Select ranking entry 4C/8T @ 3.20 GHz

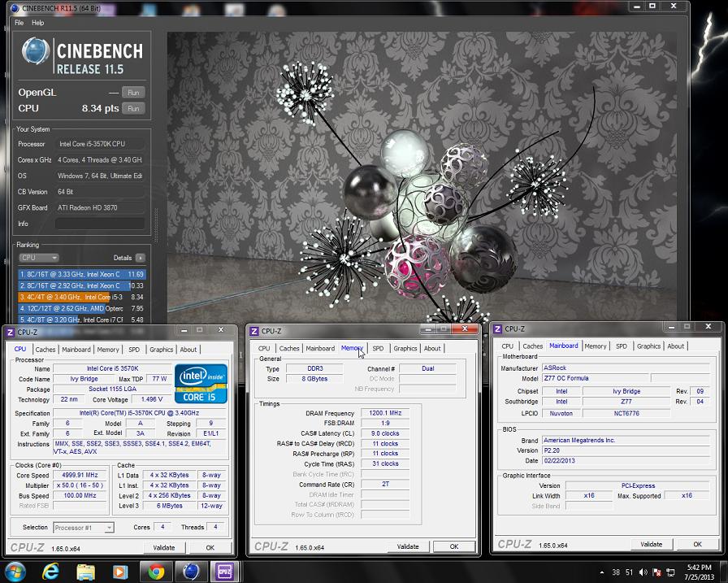[82, 320]
